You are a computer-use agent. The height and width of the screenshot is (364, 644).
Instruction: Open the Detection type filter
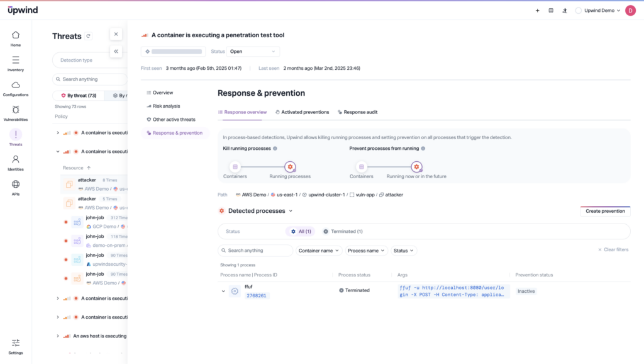click(90, 60)
